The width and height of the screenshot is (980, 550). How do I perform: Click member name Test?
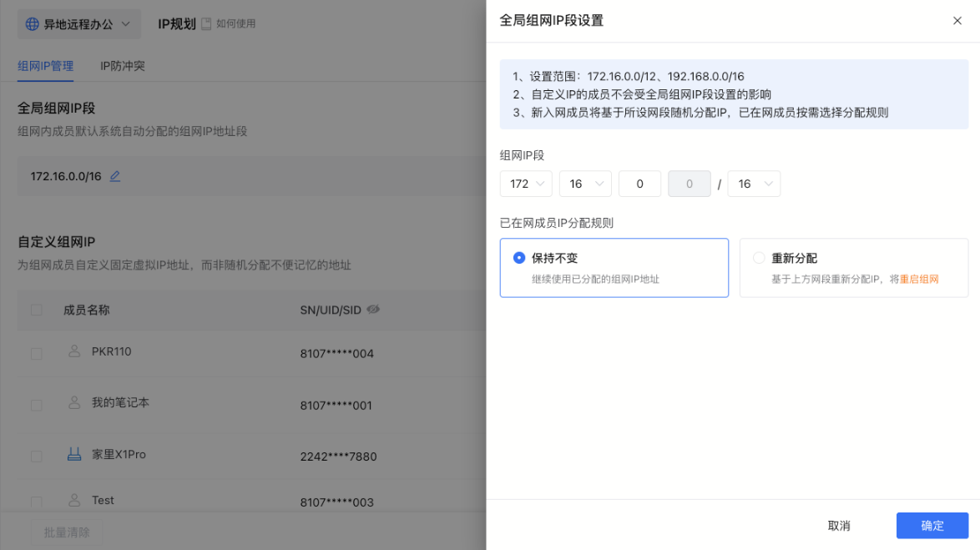pos(103,500)
